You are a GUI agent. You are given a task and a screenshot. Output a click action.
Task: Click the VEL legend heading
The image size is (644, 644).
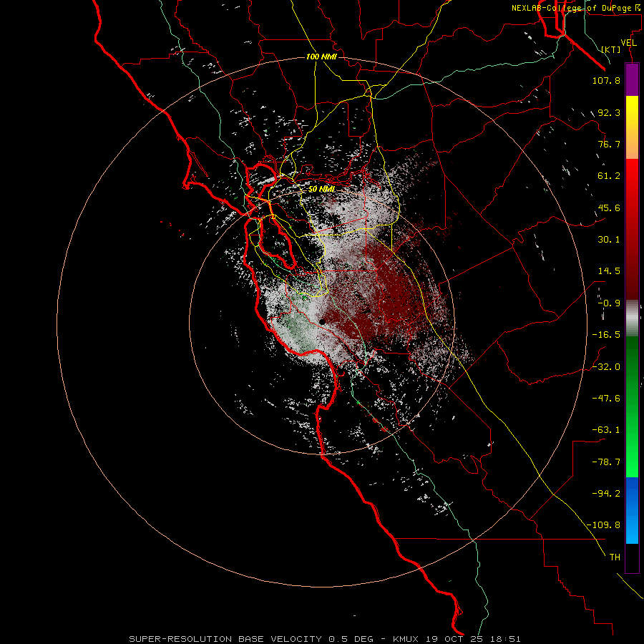click(x=629, y=43)
